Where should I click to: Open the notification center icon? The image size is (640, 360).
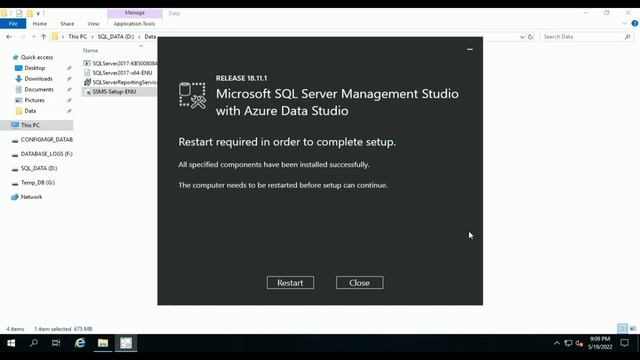[624, 343]
